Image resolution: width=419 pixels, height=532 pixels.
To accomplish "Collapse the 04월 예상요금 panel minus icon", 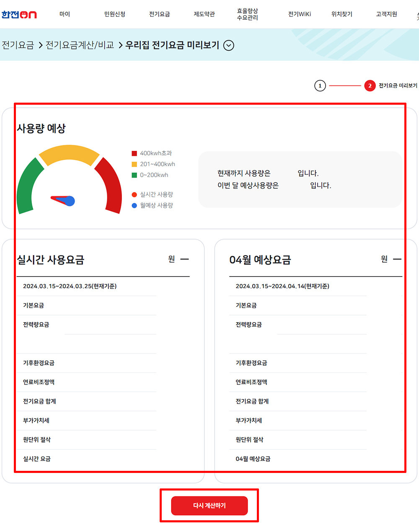I will (x=397, y=259).
